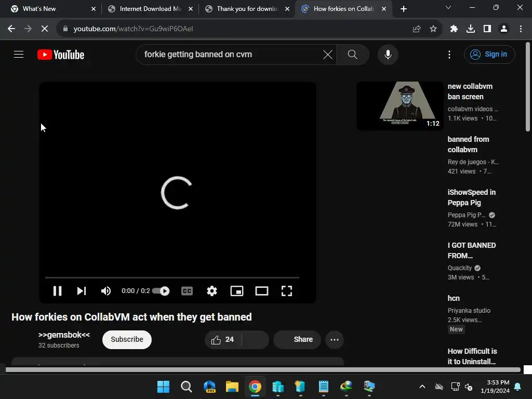Click the vertical page scrollbar
532x399 pixels.
click(528, 87)
